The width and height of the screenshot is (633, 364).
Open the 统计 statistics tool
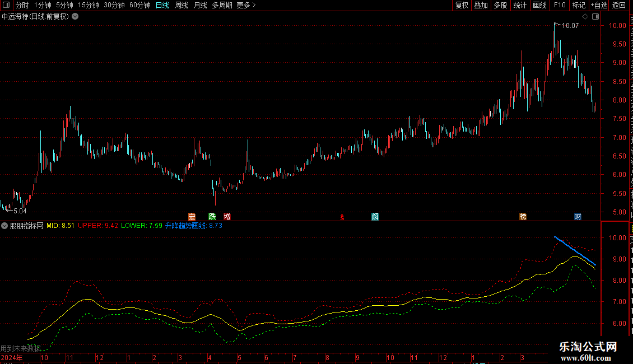tap(520, 5)
